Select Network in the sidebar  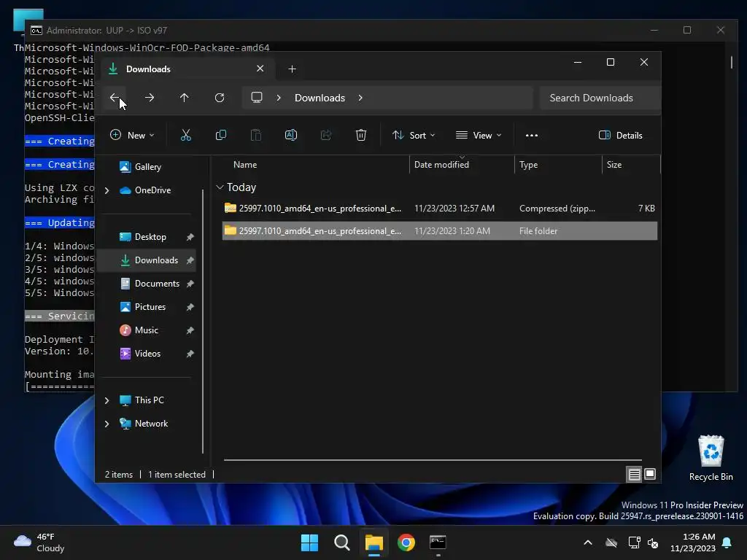(x=151, y=424)
